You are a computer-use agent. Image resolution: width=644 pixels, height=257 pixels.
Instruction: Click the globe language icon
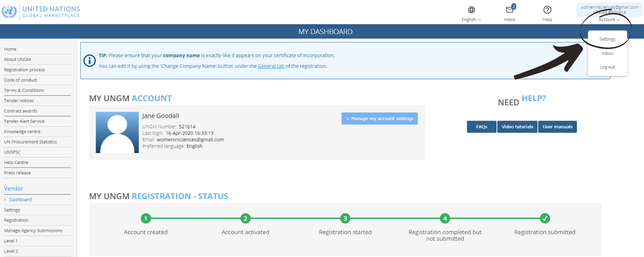tap(471, 10)
